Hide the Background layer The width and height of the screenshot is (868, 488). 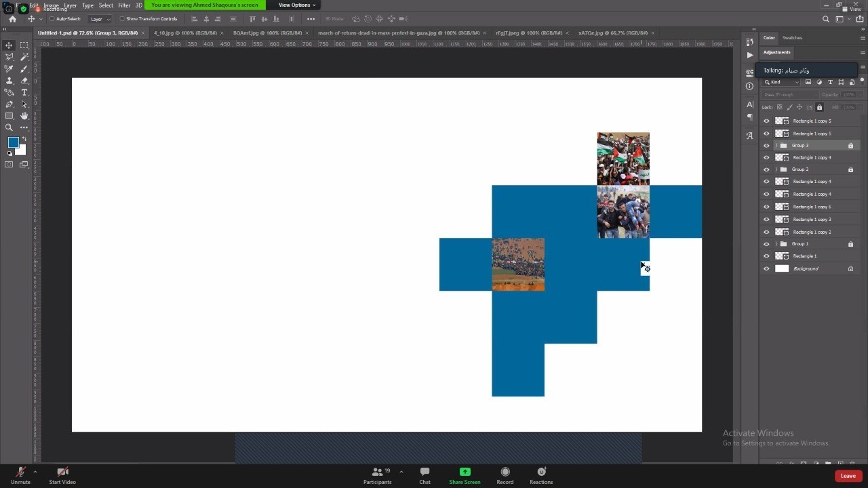(766, 268)
